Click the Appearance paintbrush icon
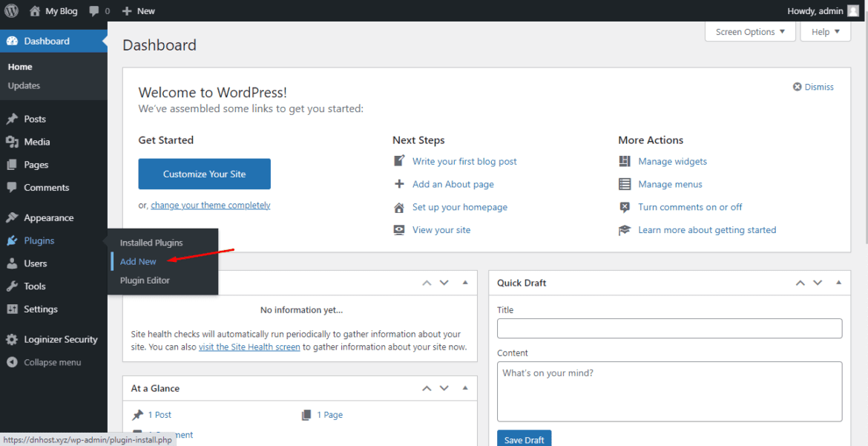868x446 pixels. click(12, 218)
